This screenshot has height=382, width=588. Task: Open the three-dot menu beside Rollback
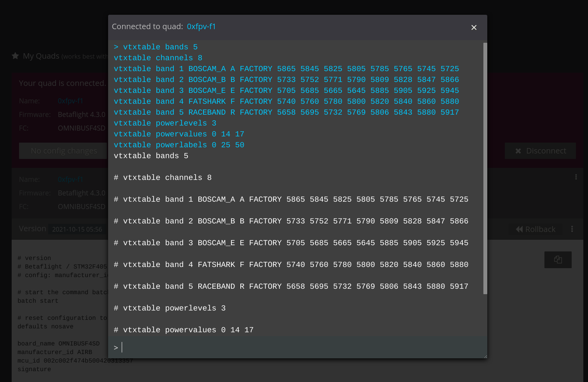[x=572, y=229]
